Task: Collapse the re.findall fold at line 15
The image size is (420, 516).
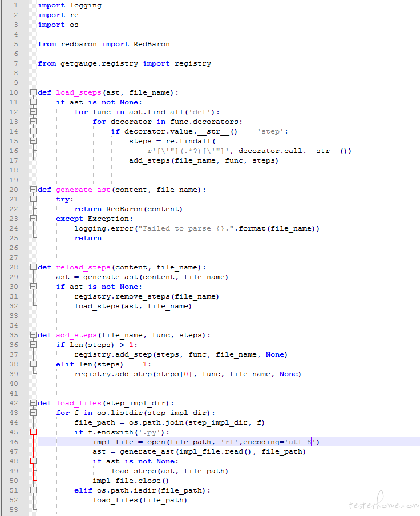Action: (33, 141)
